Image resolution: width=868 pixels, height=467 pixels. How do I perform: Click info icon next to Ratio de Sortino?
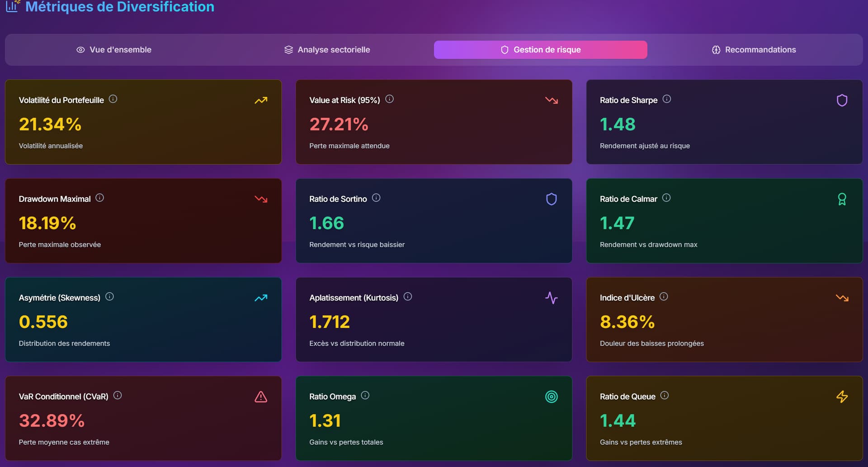tap(376, 198)
